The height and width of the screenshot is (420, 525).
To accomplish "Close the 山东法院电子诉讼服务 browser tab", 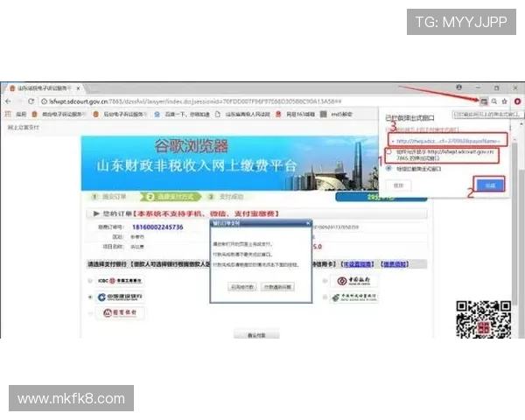I will (78, 88).
